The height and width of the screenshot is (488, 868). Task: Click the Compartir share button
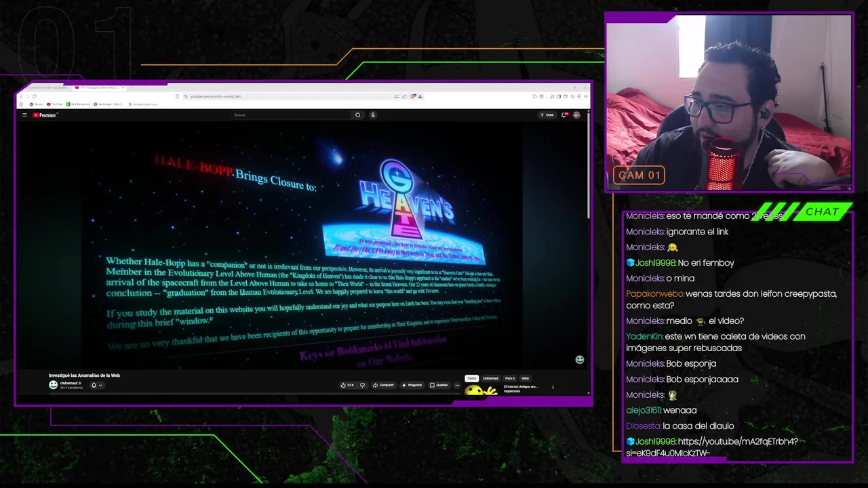point(383,385)
